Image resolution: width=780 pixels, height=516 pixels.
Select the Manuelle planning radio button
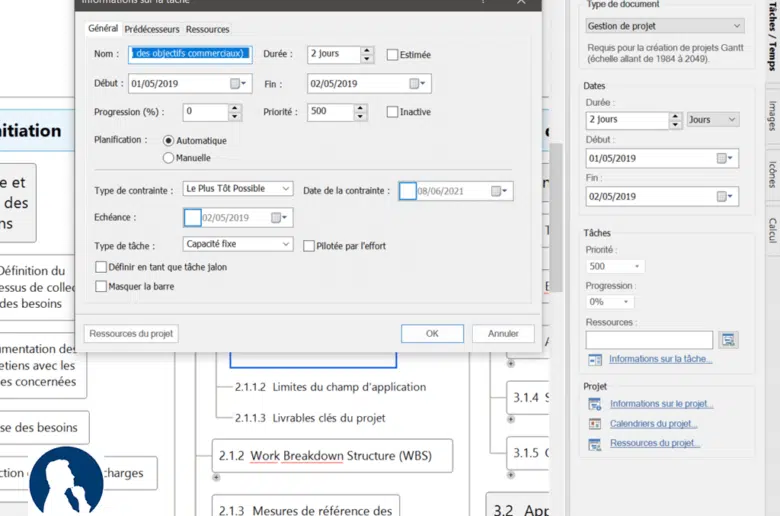click(168, 157)
